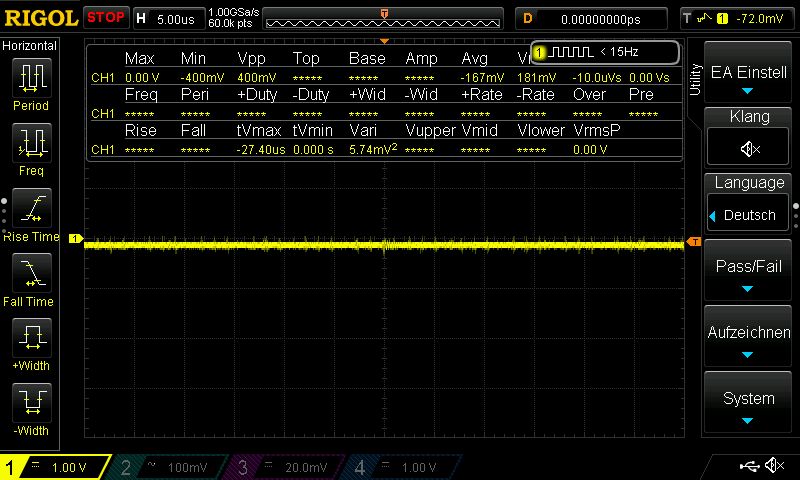Select the Freq measurement icon

click(x=32, y=142)
